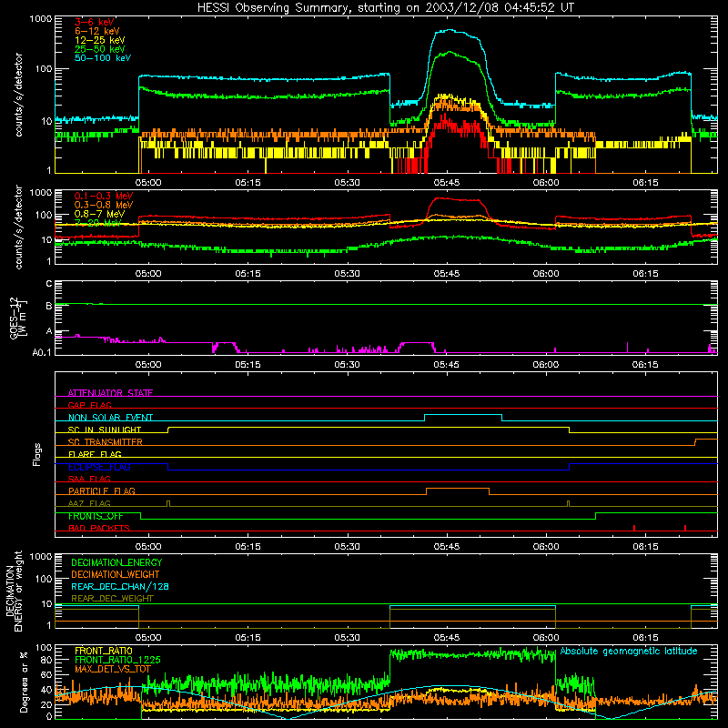Image resolution: width=728 pixels, height=728 pixels.
Task: Select the SAA_FLAG label
Action: [x=89, y=479]
